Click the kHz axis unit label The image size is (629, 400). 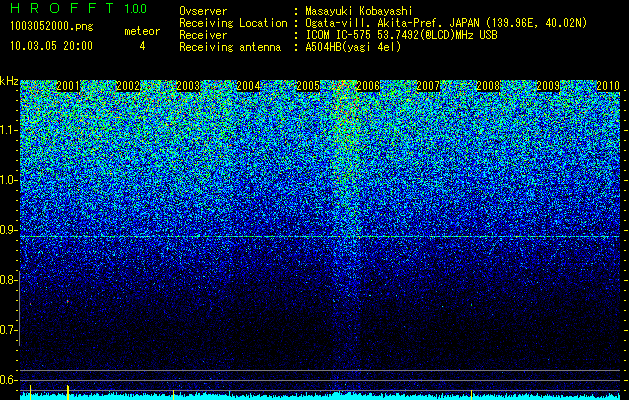coord(9,81)
